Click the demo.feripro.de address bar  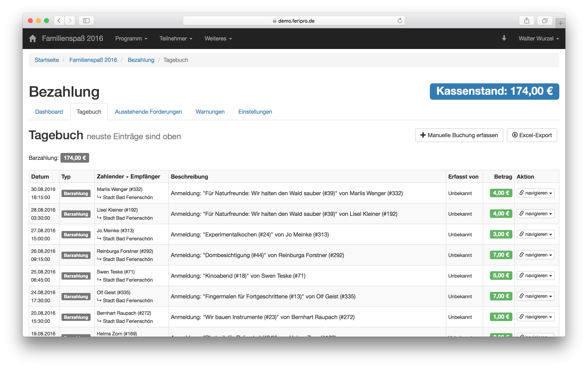[294, 21]
